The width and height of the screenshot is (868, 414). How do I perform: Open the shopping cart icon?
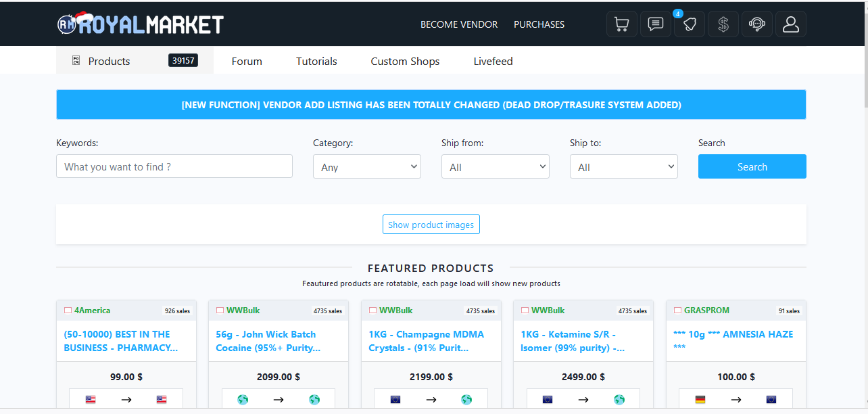pos(621,24)
